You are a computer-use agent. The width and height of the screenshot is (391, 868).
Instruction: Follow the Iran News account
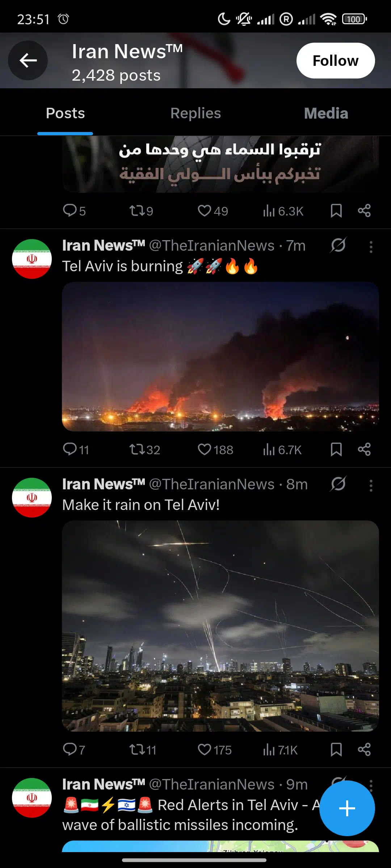[336, 61]
